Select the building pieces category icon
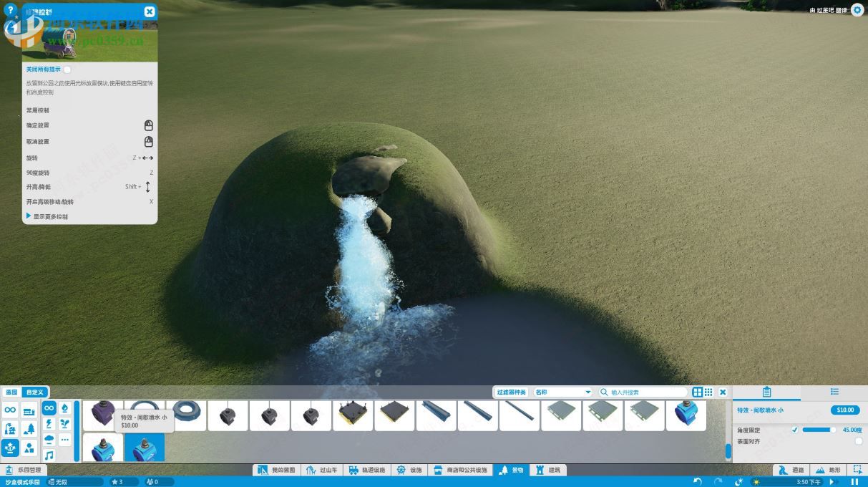Viewport: 868px width, 487px height. pyautogui.click(x=29, y=410)
